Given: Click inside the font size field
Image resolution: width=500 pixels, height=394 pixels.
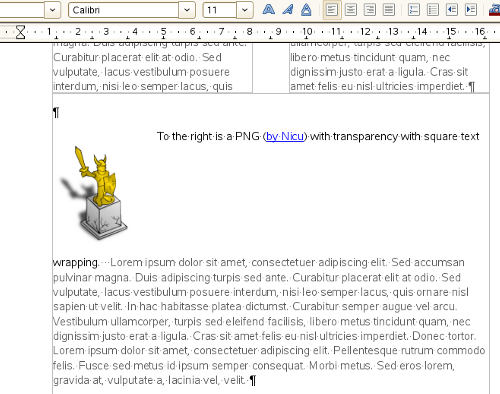Looking at the screenshot, I should tap(220, 10).
